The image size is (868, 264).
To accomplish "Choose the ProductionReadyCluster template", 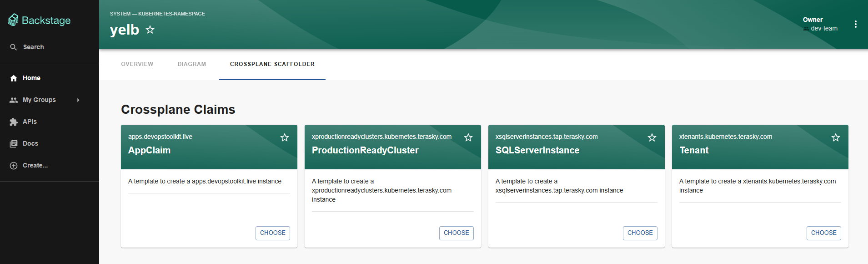I will pyautogui.click(x=457, y=233).
